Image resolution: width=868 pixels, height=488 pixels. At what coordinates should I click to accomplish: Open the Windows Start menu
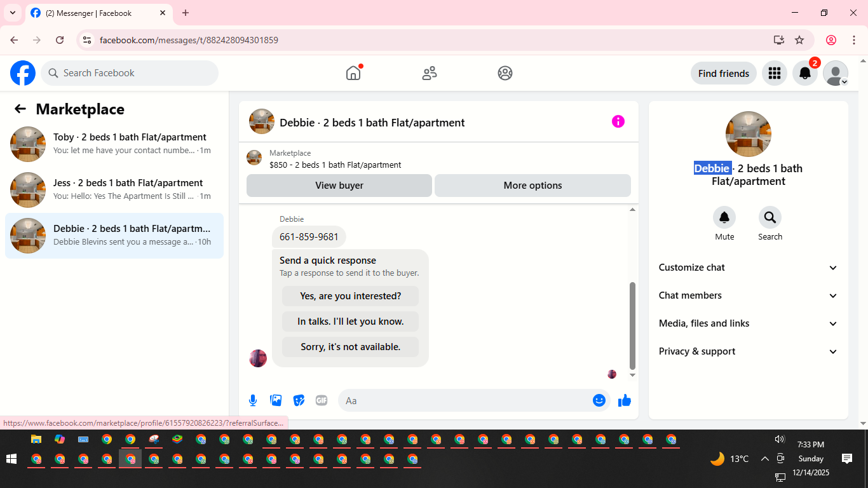pos(11,459)
